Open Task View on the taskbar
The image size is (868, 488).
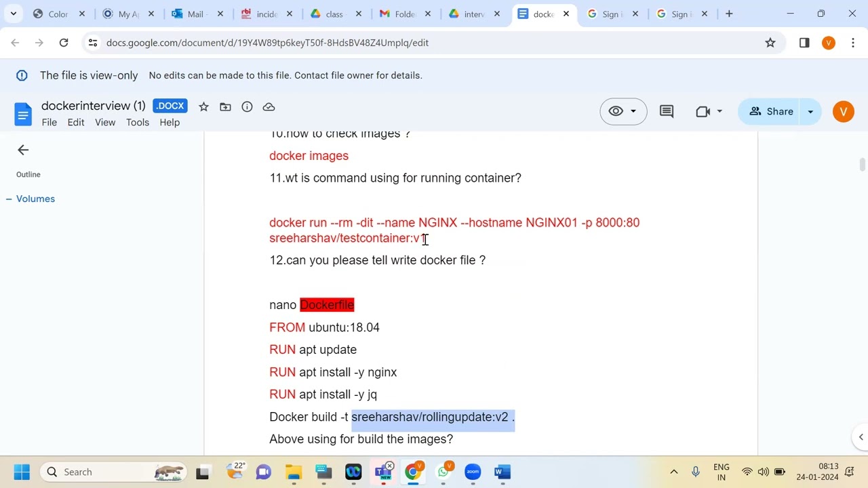tap(202, 472)
